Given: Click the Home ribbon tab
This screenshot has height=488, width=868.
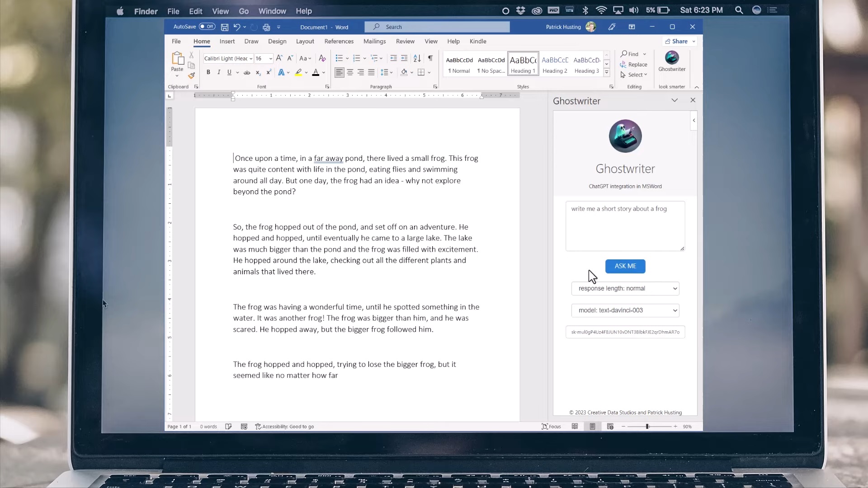Looking at the screenshot, I should pos(202,41).
